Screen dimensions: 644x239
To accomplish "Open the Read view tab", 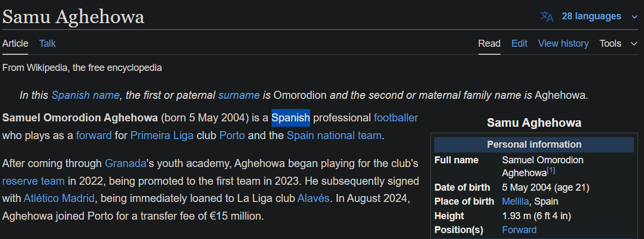I will [x=489, y=44].
